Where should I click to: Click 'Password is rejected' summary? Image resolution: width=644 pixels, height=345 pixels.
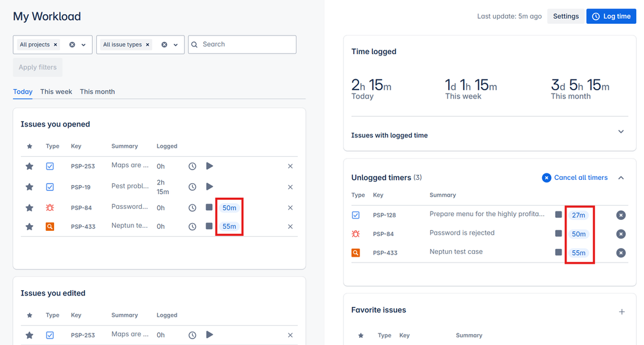tap(462, 233)
